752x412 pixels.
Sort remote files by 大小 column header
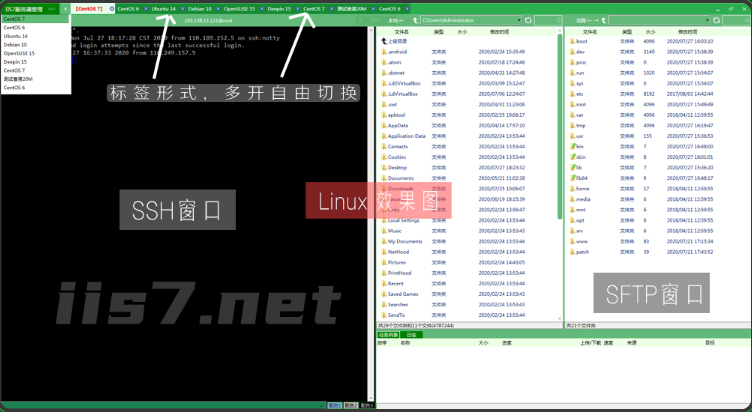[x=650, y=32]
